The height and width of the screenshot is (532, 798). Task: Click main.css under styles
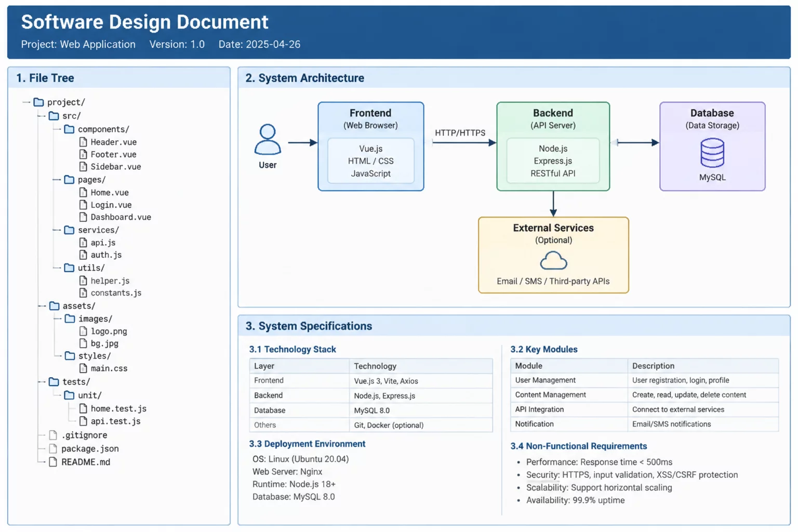(109, 368)
